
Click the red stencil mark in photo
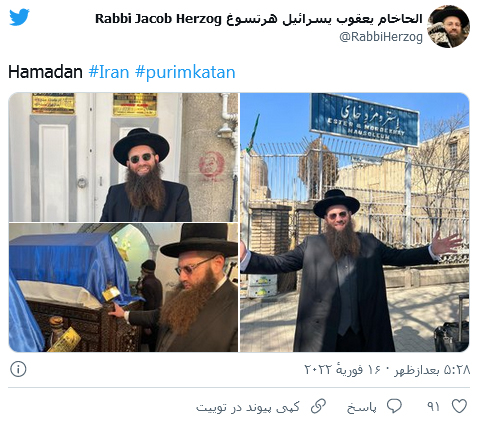point(211,166)
